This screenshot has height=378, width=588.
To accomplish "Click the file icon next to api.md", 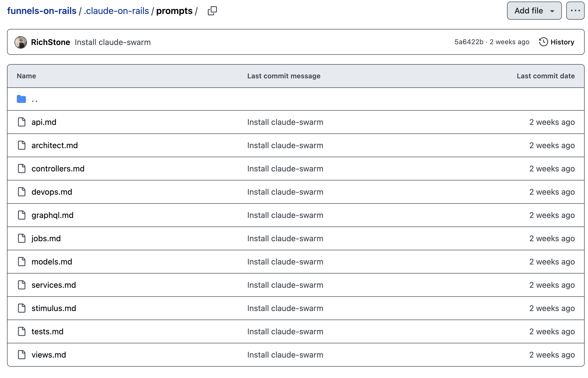I will [x=22, y=122].
